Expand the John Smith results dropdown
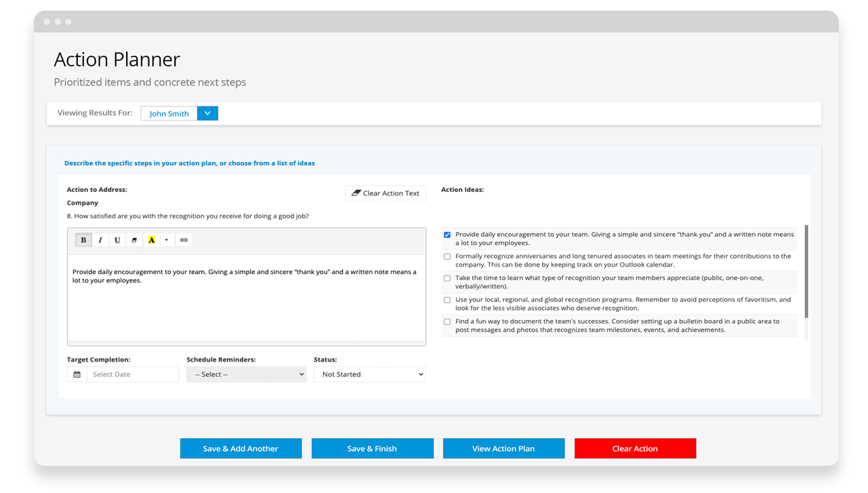 pyautogui.click(x=207, y=113)
